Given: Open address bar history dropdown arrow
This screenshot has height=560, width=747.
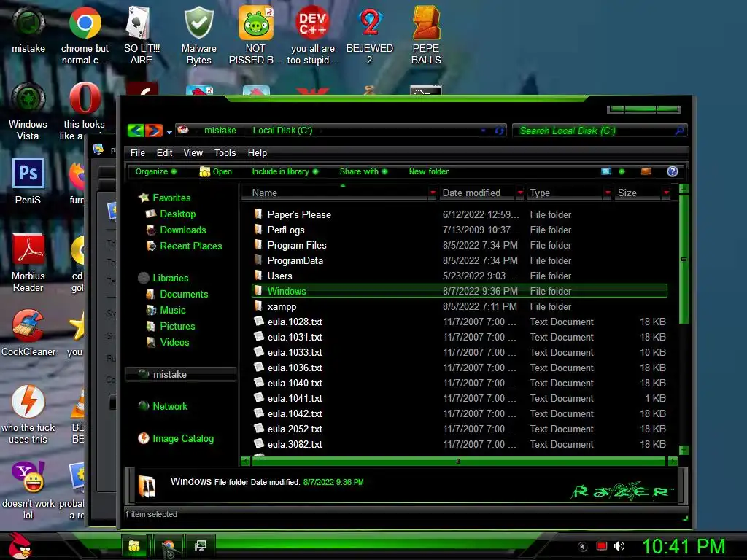Looking at the screenshot, I should (x=483, y=130).
